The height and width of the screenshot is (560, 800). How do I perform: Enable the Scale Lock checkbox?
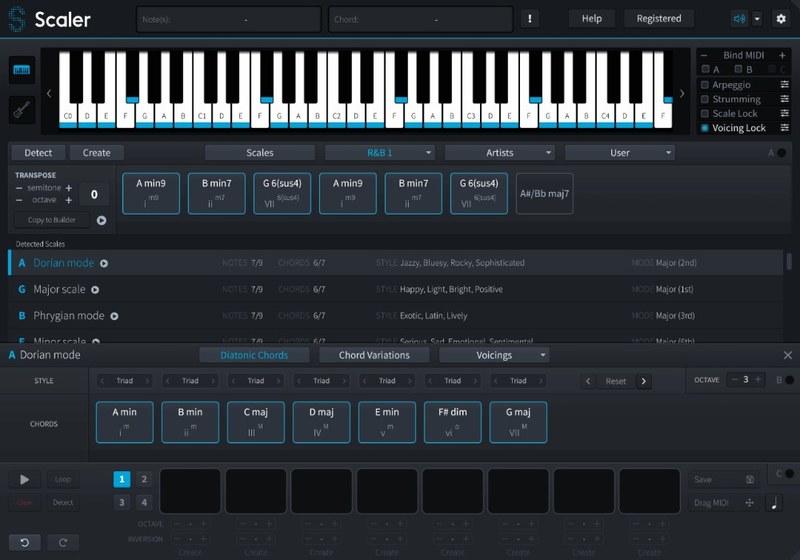click(705, 114)
